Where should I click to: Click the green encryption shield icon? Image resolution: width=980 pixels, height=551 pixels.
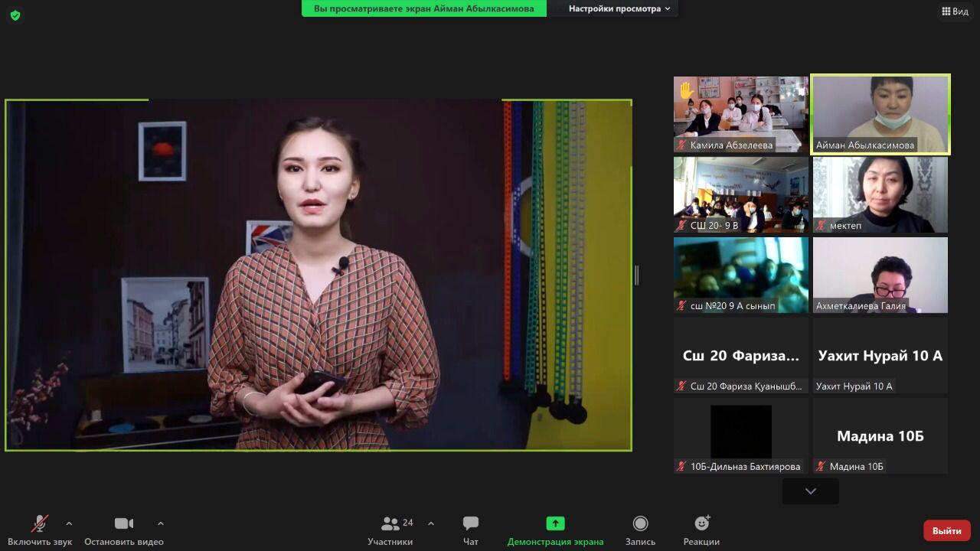point(15,15)
